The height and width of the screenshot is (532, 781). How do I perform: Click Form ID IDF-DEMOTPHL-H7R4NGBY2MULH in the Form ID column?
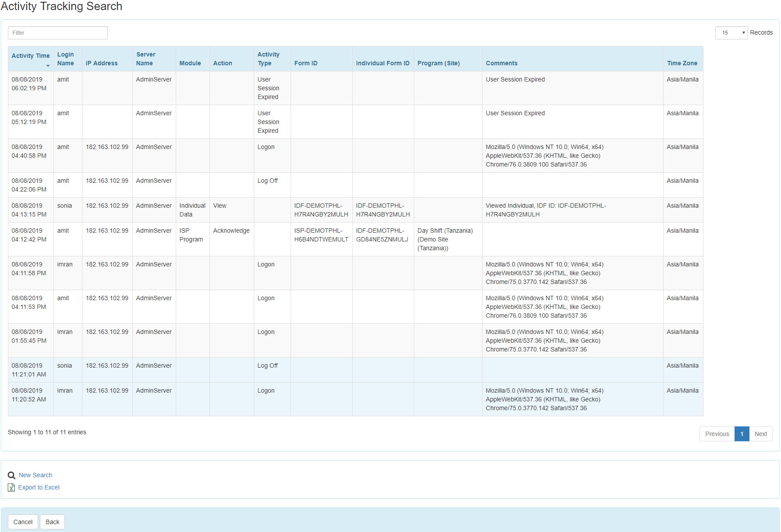[x=321, y=210]
